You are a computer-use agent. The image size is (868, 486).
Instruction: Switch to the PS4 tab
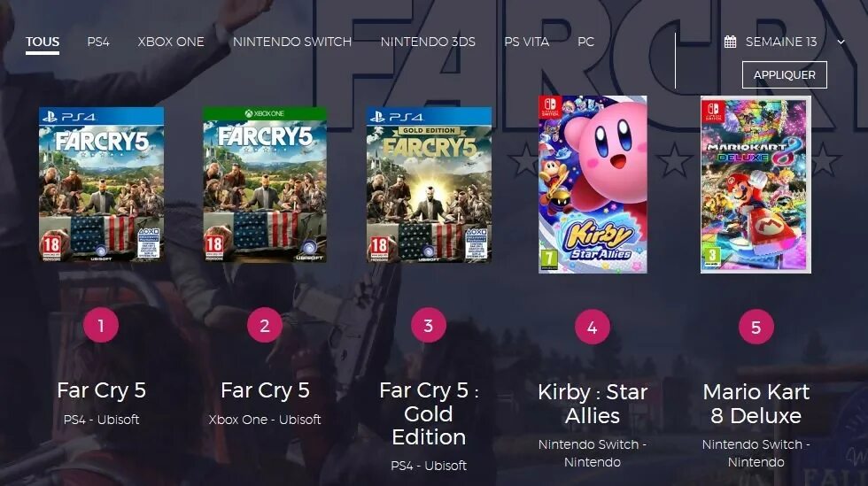pyautogui.click(x=98, y=42)
